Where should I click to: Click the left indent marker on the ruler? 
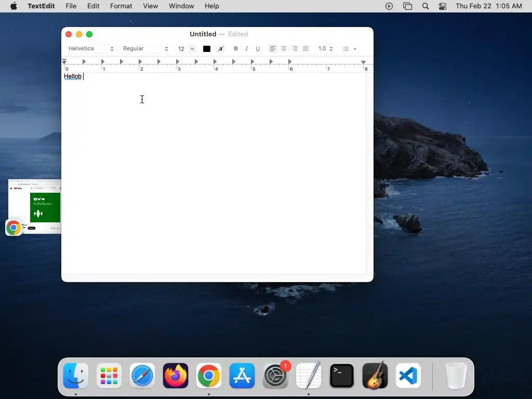[64, 62]
